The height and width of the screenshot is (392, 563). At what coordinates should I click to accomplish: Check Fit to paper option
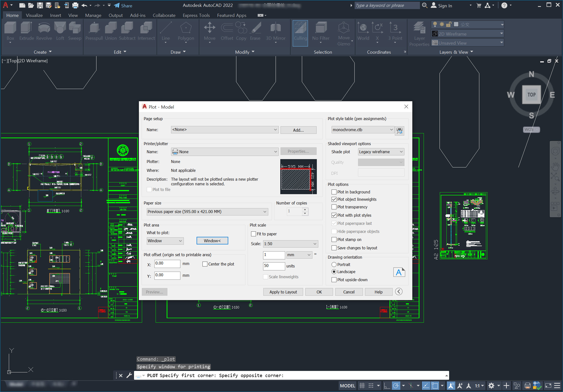[x=254, y=234]
